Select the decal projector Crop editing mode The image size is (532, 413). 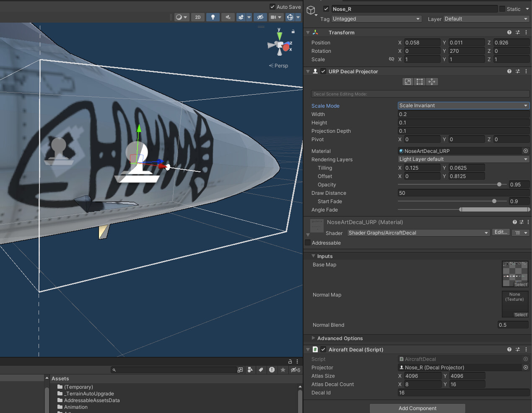tap(420, 82)
